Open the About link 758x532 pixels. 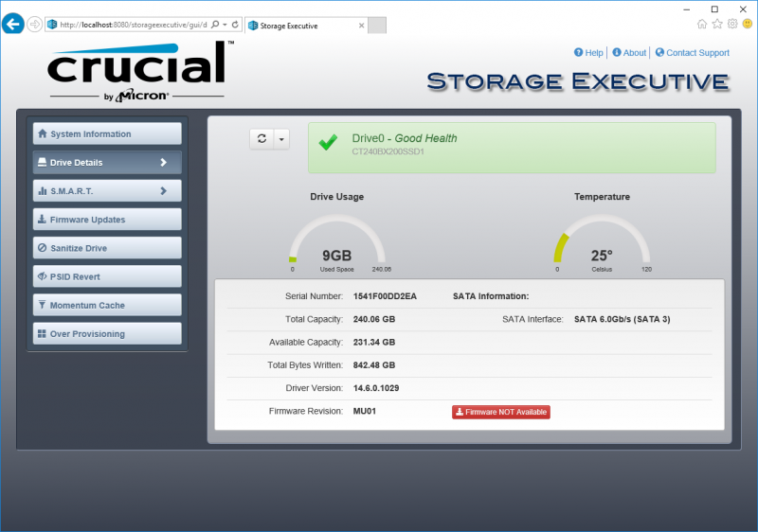[x=634, y=53]
